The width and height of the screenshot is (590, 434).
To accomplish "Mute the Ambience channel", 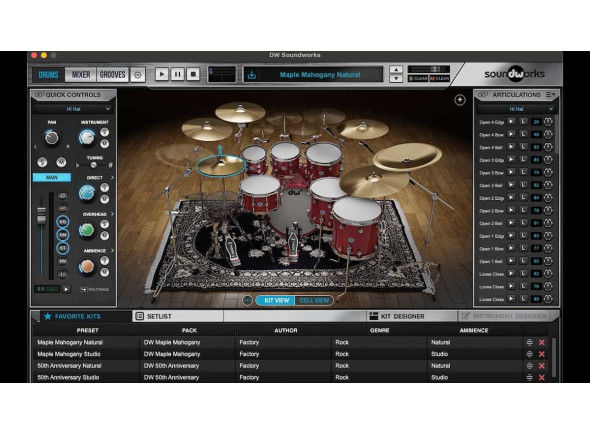I will point(105,272).
